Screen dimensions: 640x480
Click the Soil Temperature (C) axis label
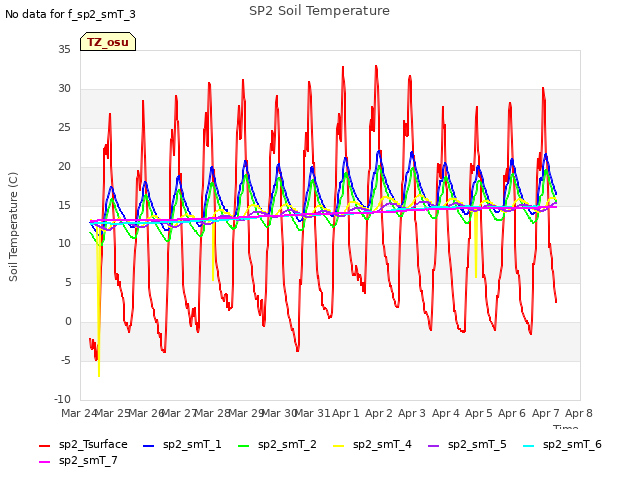[x=13, y=227]
